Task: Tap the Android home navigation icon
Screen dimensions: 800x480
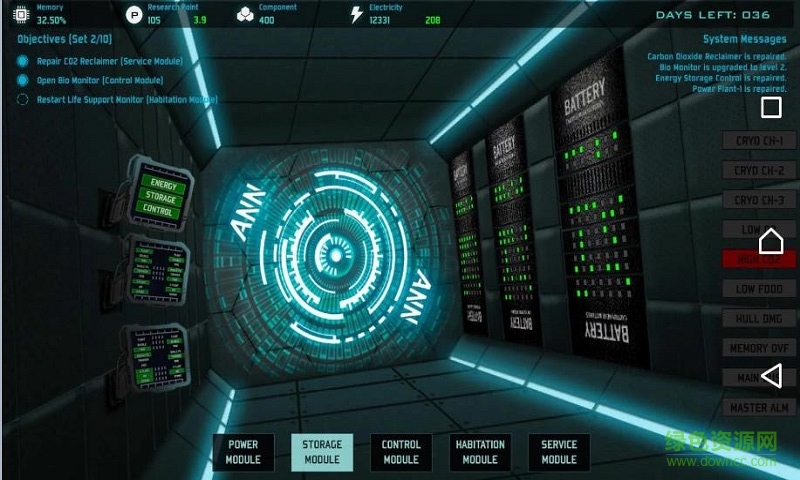Action: [x=771, y=241]
